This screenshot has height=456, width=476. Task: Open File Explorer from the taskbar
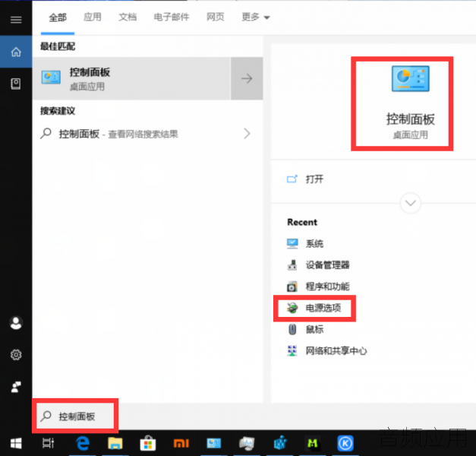coord(115,443)
